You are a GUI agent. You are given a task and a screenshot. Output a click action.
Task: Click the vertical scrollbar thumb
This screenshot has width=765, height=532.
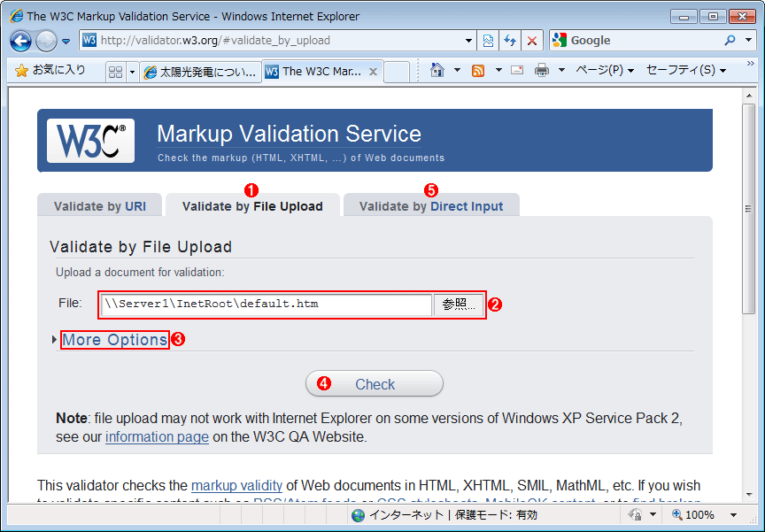(749, 209)
